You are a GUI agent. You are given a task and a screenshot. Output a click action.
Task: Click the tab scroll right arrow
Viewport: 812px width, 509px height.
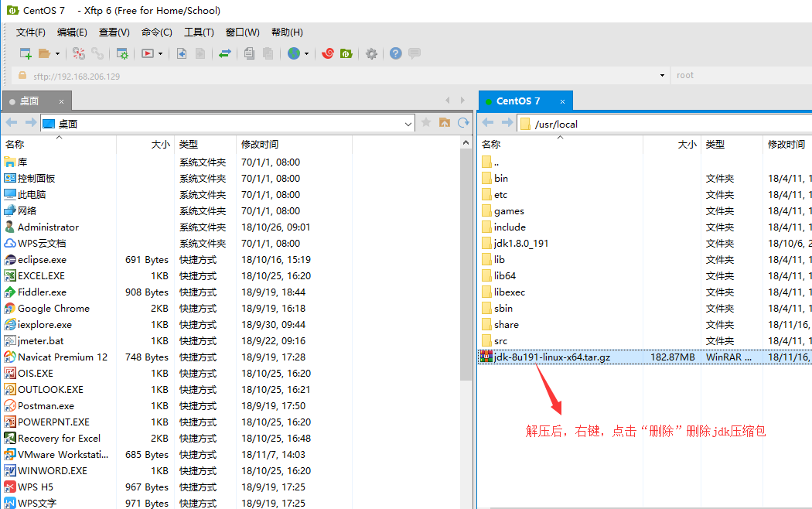(x=462, y=100)
